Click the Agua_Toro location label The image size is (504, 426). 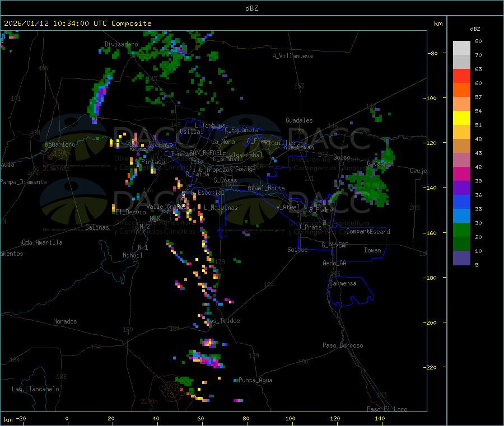(60, 144)
